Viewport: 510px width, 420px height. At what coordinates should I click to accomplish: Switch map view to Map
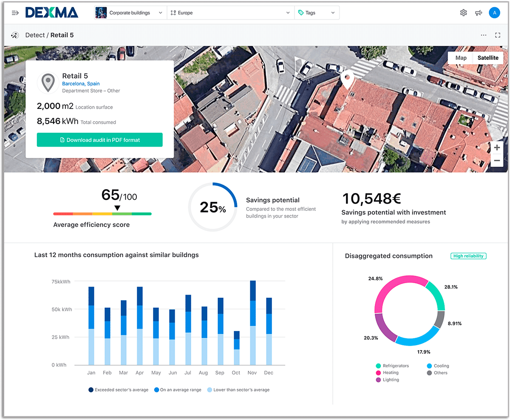(x=461, y=58)
